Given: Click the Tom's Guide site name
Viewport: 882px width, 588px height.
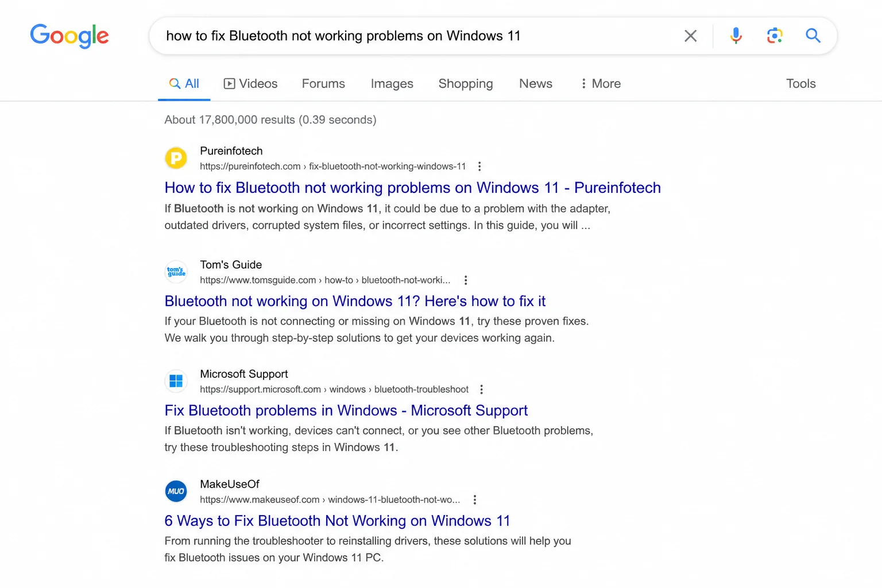Looking at the screenshot, I should coord(231,265).
